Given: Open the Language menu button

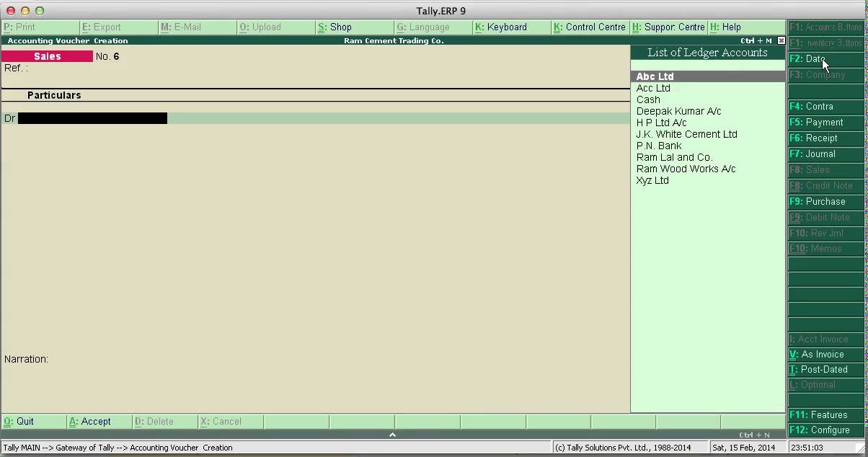Looking at the screenshot, I should [433, 27].
